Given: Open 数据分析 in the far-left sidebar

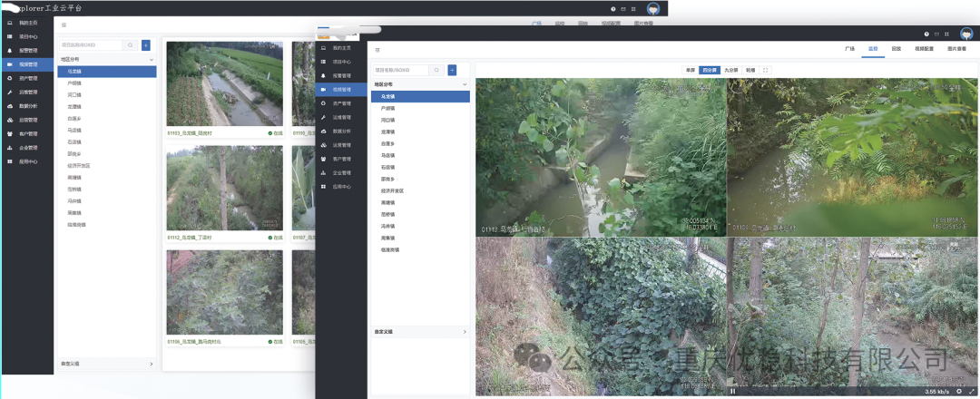Looking at the screenshot, I should (x=28, y=106).
